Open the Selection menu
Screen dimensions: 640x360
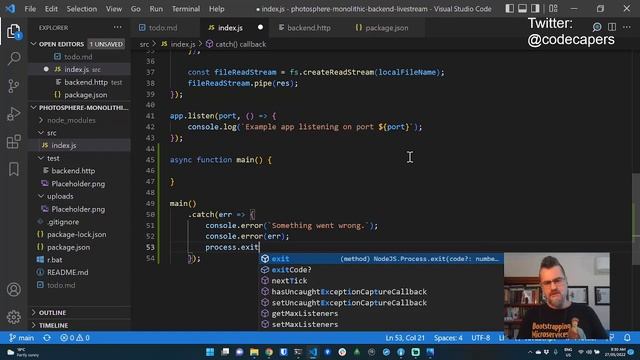(x=82, y=9)
